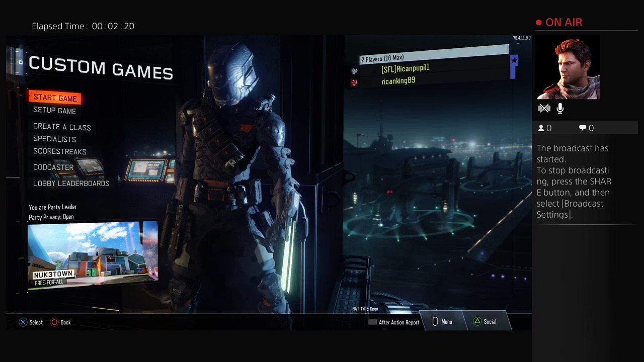
Task: Select the CODCASTER option
Action: [53, 167]
